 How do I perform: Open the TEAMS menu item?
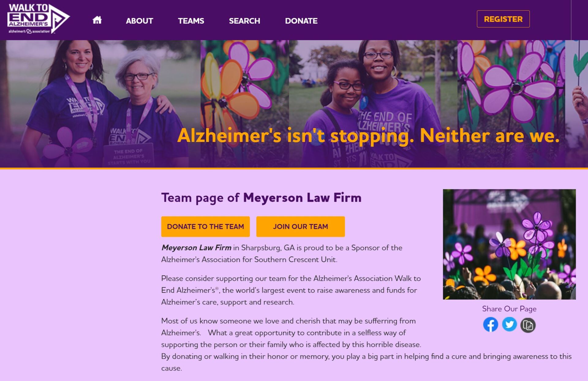191,21
